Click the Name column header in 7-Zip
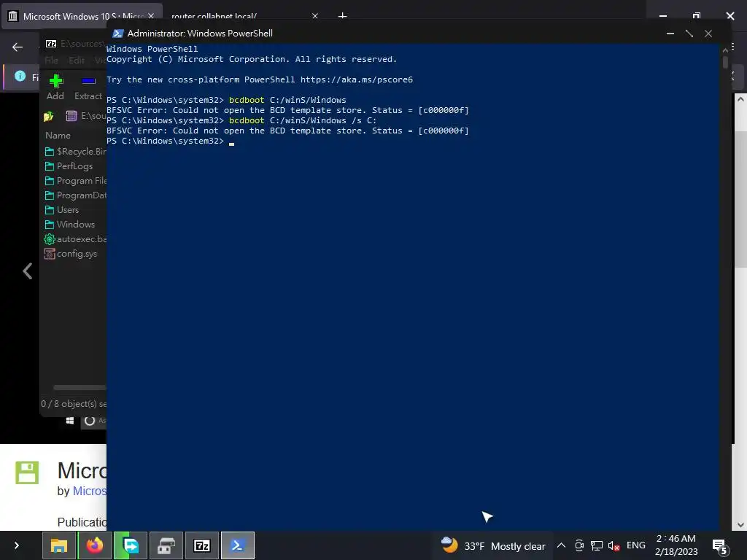Screen dimensions: 747x560 coord(58,135)
